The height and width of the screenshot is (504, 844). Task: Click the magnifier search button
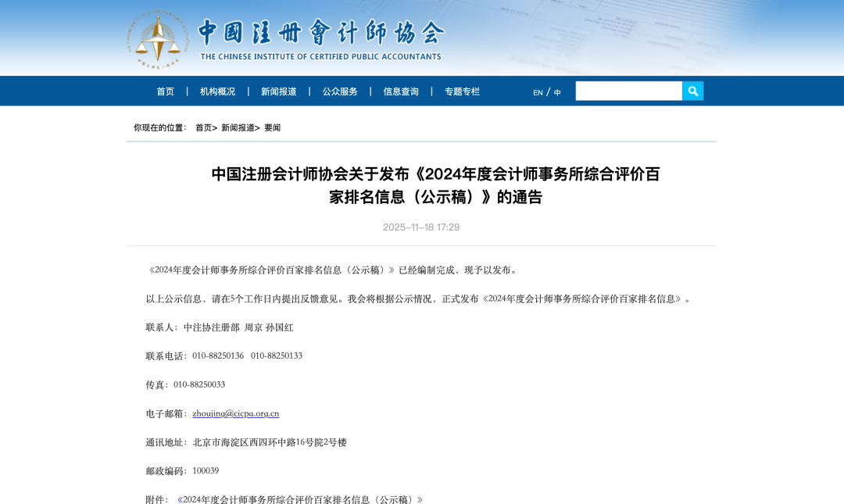(x=692, y=91)
